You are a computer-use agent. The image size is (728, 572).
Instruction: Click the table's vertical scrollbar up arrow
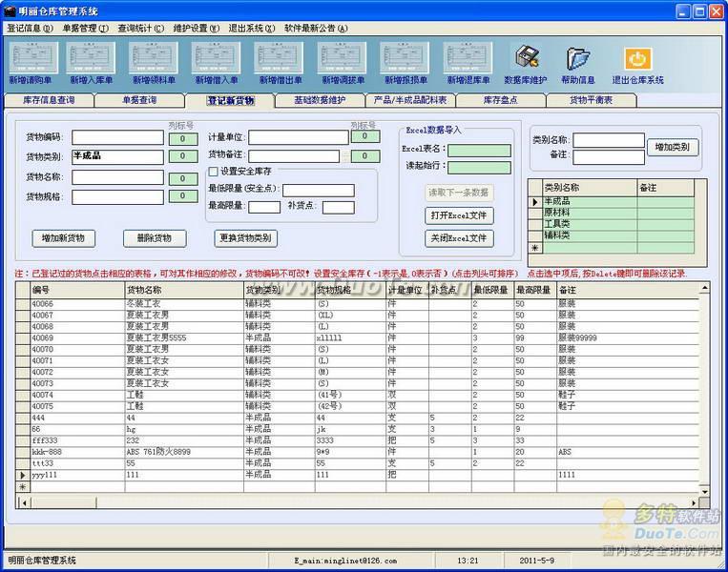pos(704,289)
